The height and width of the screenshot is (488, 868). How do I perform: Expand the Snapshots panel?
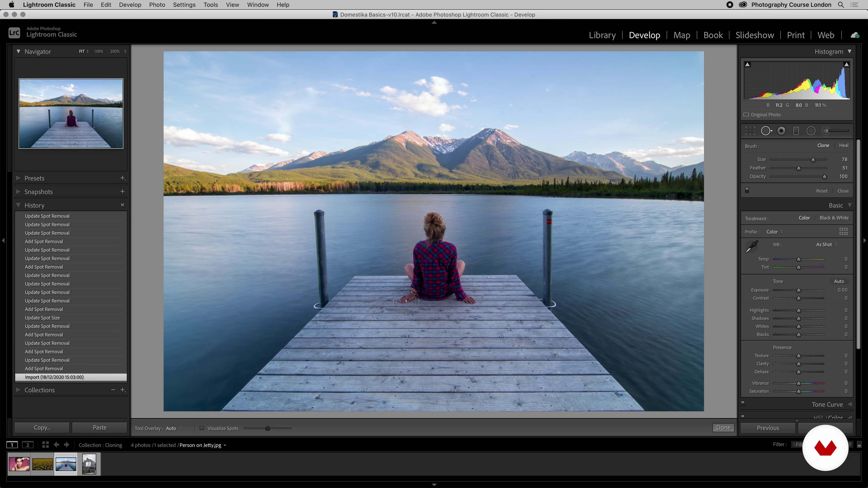pyautogui.click(x=18, y=191)
